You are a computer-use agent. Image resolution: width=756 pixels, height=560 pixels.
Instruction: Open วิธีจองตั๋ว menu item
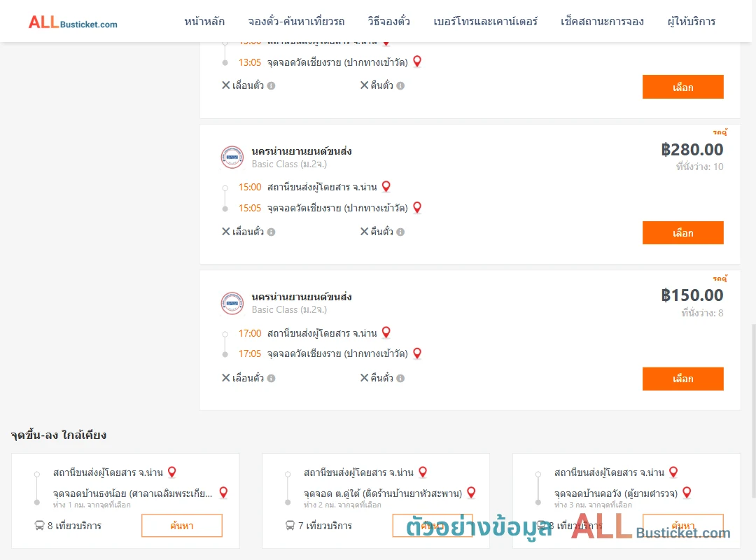[x=388, y=21]
